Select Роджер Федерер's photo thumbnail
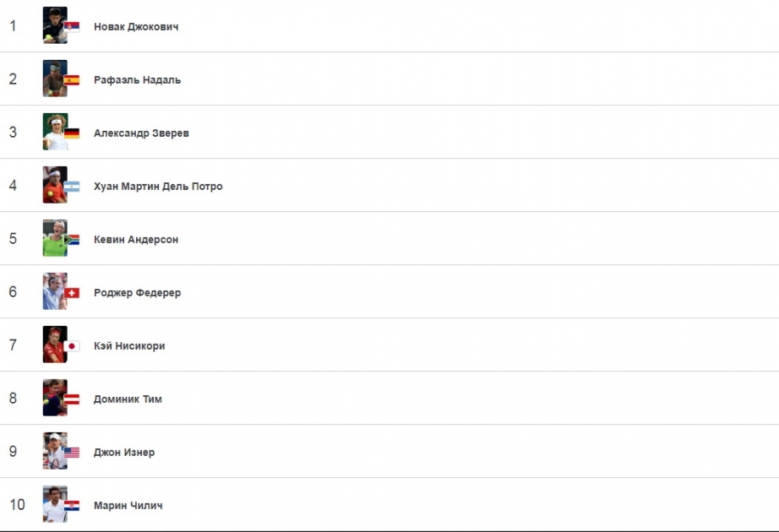Viewport: 779px width, 532px height. click(x=55, y=291)
